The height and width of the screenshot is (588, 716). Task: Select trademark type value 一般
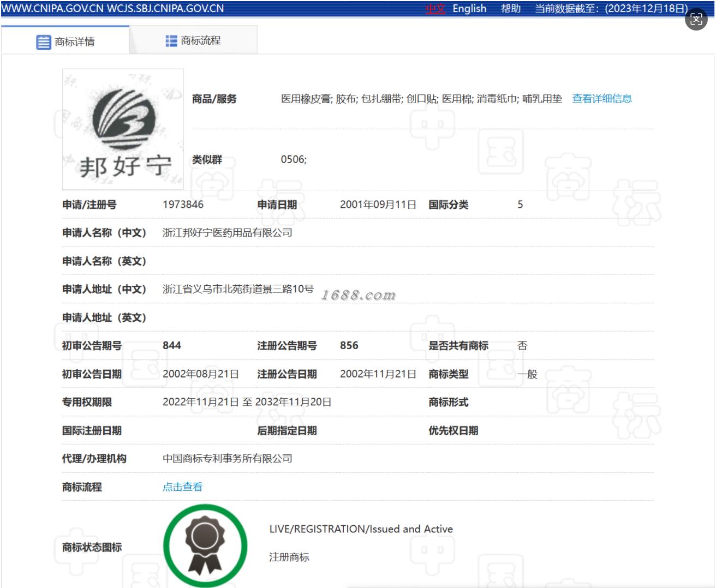pos(528,374)
